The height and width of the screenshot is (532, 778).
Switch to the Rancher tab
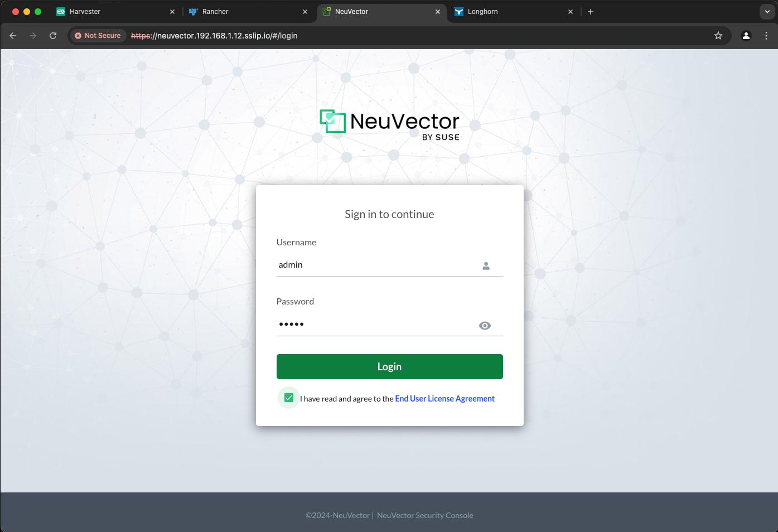click(248, 12)
